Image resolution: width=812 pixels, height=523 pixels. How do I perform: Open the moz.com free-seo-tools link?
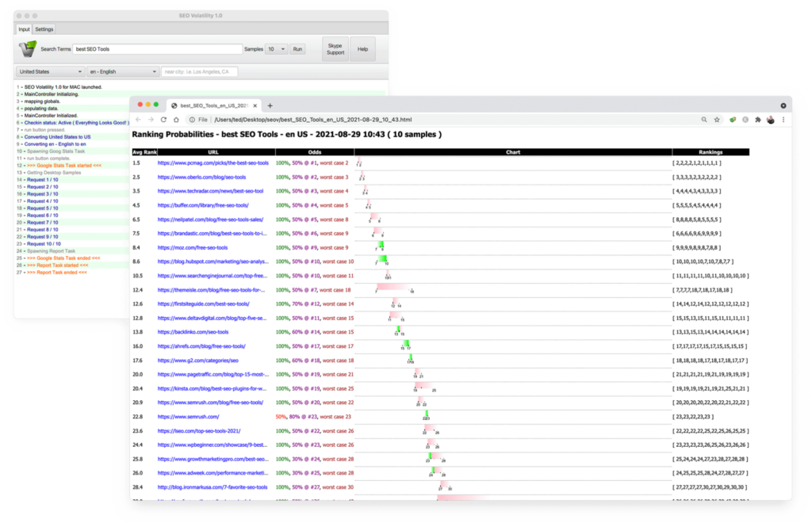click(193, 248)
